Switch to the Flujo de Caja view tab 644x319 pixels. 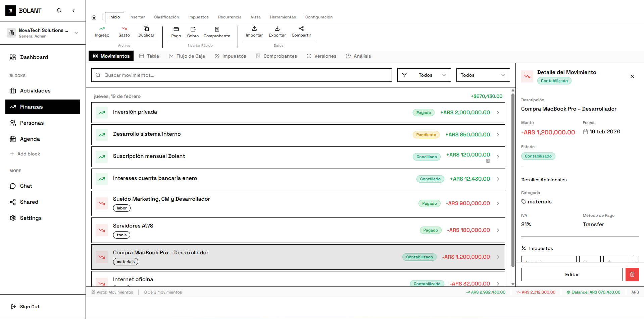click(187, 56)
